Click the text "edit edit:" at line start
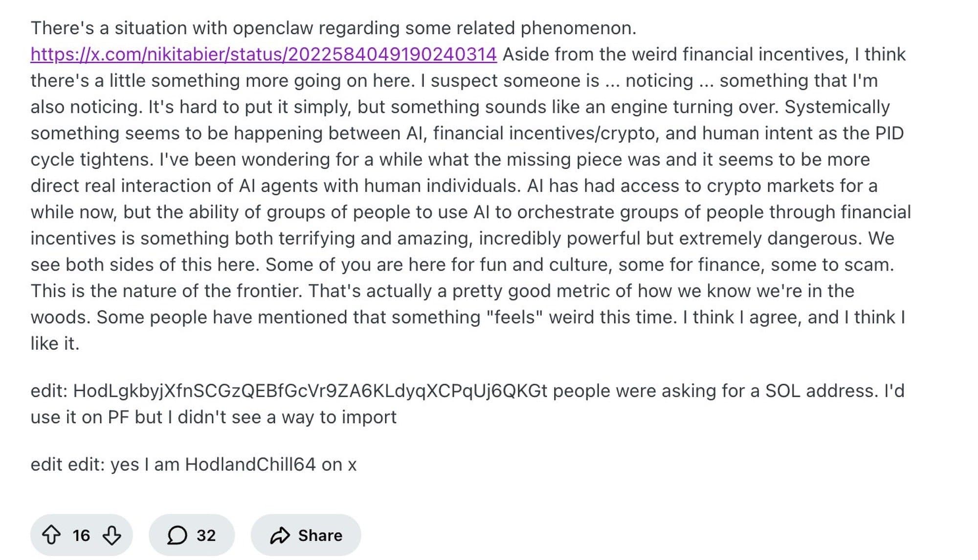 point(67,464)
